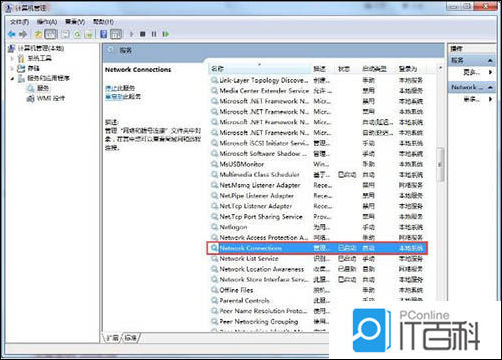Viewport: 502px width, 360px height.
Task: Select Network Store Interface Service row
Action: (x=316, y=279)
